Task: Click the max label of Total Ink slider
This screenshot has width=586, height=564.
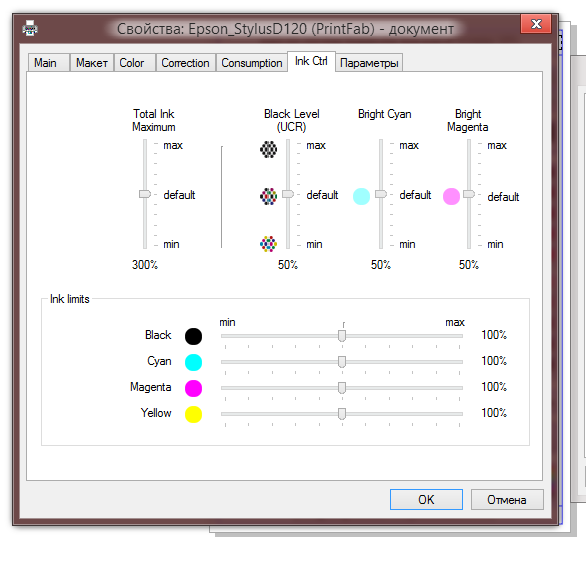Action: [173, 145]
